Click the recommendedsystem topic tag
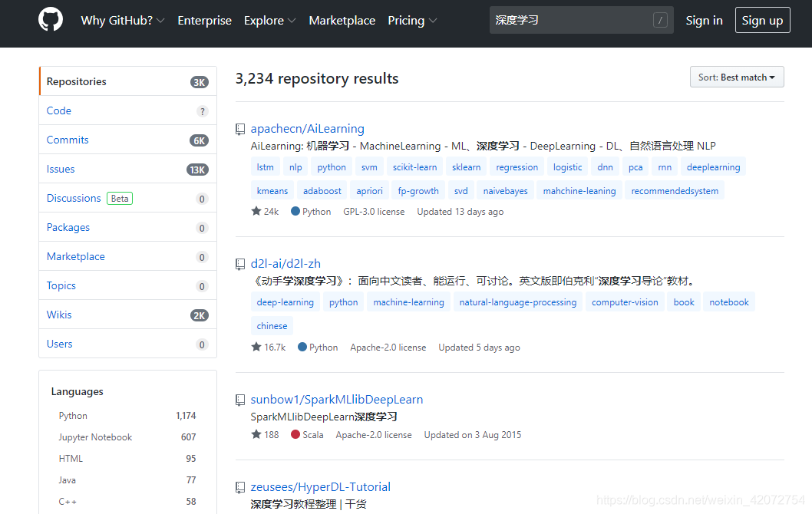Image resolution: width=812 pixels, height=514 pixels. pyautogui.click(x=675, y=190)
